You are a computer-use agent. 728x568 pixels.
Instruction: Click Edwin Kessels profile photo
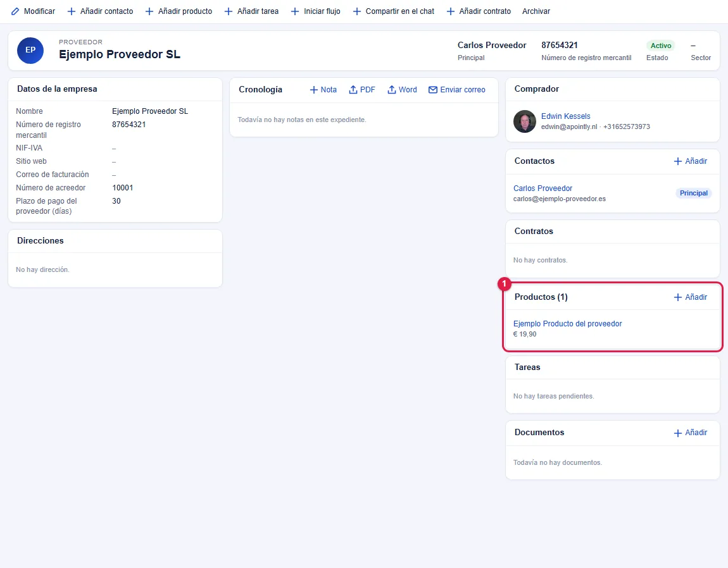[x=525, y=121]
